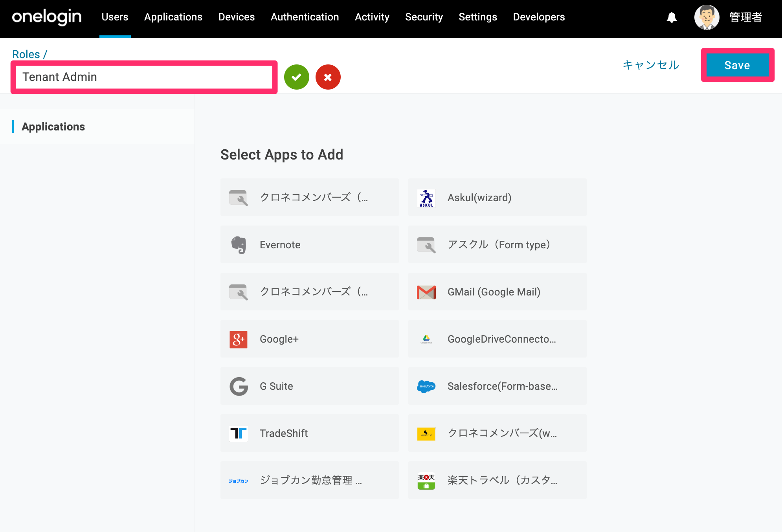The image size is (782, 532).
Task: Open the Security menu
Action: (x=424, y=17)
